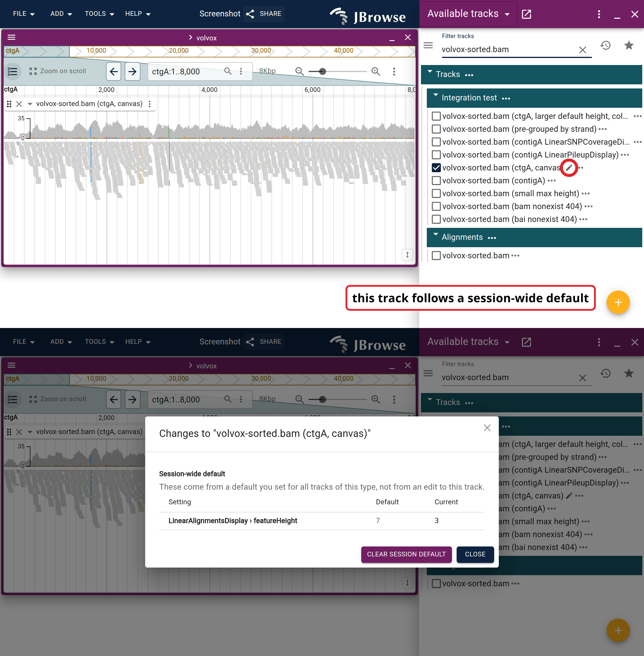Open the filter panel hamburger menu
Screen dimensions: 644x656
click(428, 45)
